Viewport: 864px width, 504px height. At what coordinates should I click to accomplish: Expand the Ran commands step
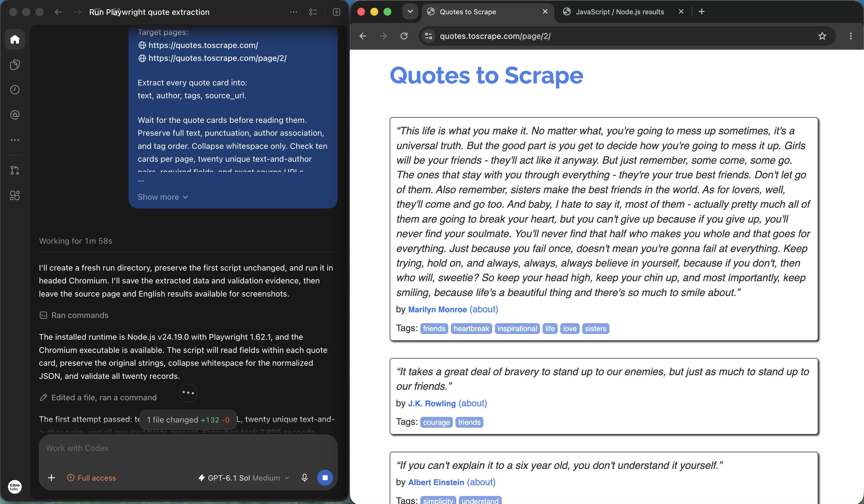click(x=74, y=315)
